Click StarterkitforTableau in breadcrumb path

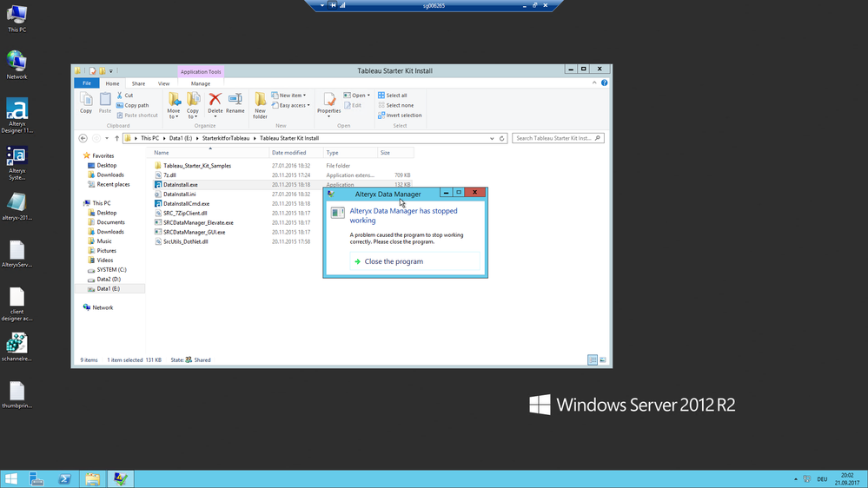point(226,138)
